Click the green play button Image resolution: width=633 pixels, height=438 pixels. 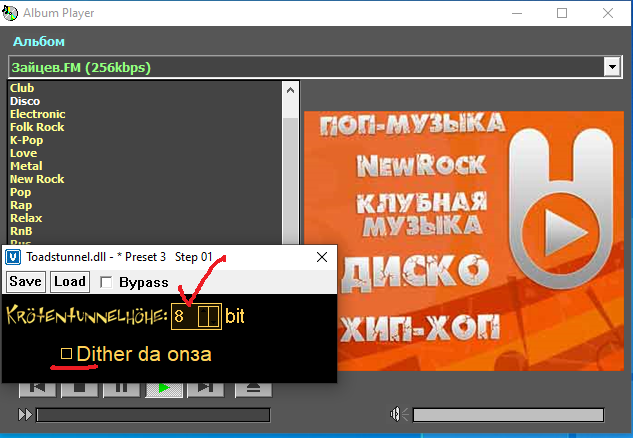(x=164, y=389)
